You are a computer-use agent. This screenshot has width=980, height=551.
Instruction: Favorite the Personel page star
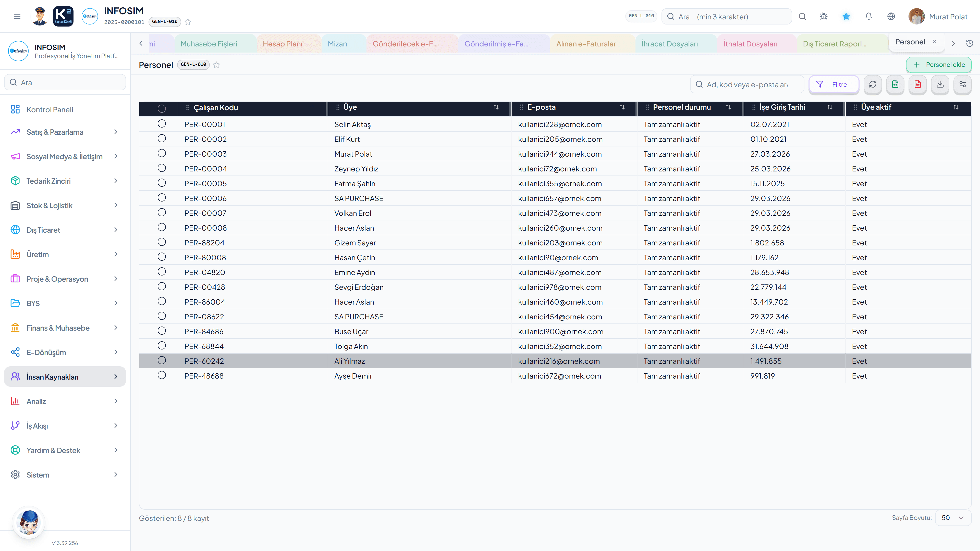216,65
